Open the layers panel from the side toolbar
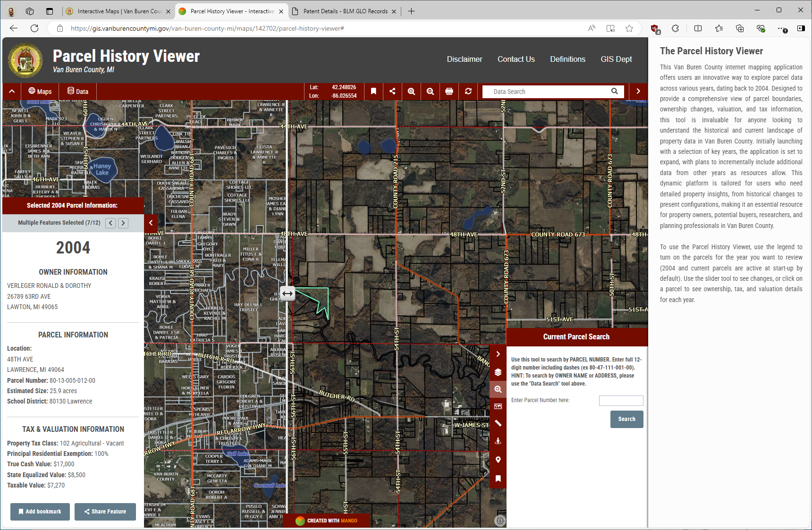 [498, 372]
